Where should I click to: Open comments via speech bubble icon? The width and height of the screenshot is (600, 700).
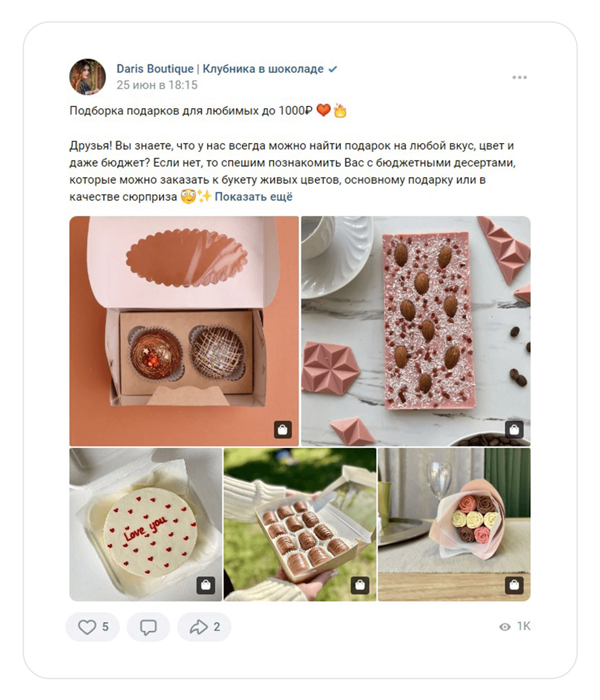148,627
